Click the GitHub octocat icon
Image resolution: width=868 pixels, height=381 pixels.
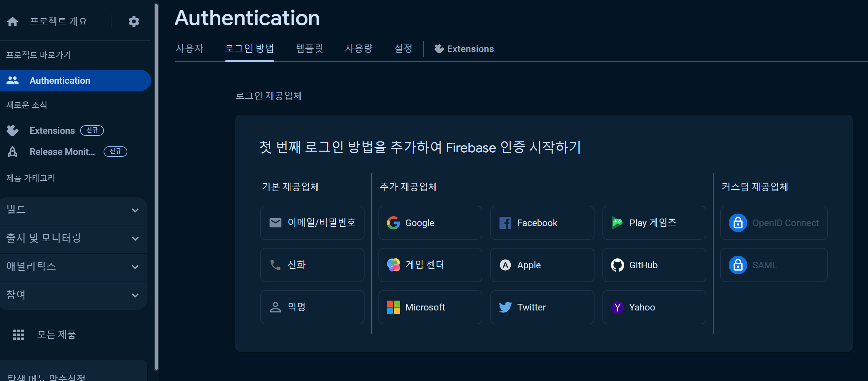tap(617, 265)
